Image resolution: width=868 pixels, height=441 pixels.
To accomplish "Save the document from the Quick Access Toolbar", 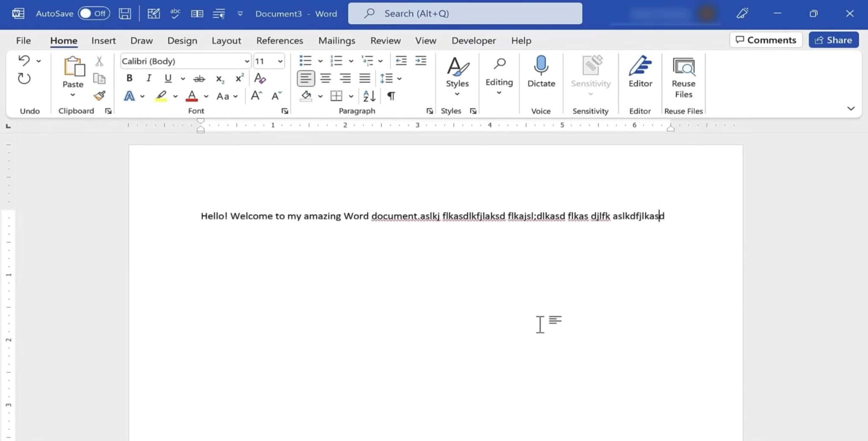I will (x=125, y=13).
